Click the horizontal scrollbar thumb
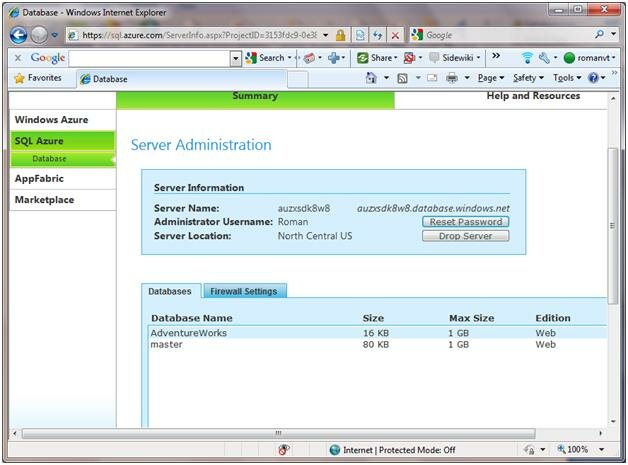This screenshot has width=628, height=465. [279, 433]
